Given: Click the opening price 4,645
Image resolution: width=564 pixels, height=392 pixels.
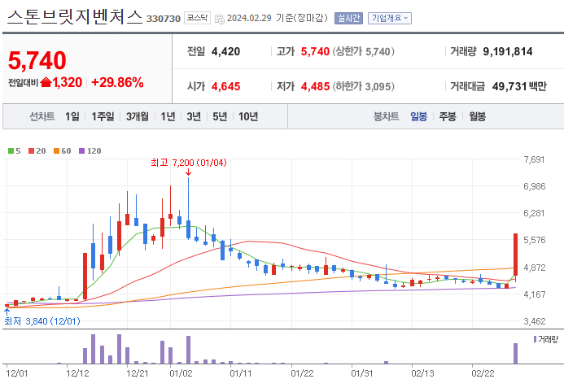Looking at the screenshot, I should pos(226,86).
